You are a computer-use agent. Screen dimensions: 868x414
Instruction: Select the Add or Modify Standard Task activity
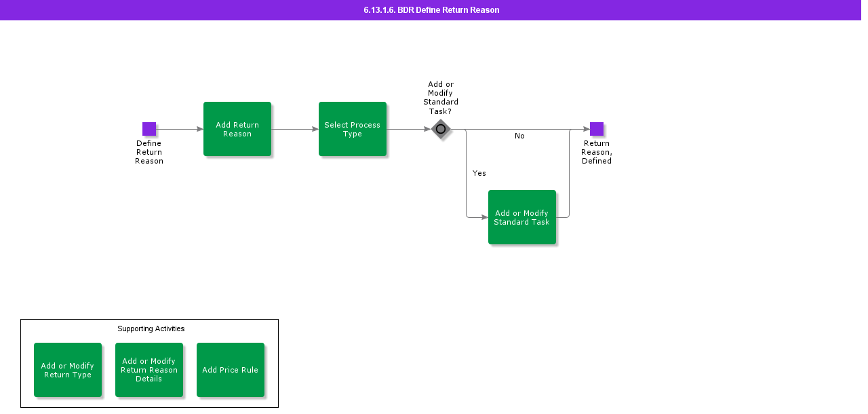pyautogui.click(x=522, y=217)
